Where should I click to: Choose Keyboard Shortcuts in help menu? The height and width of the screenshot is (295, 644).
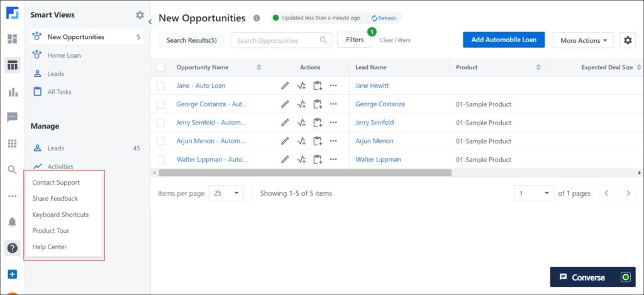[60, 214]
